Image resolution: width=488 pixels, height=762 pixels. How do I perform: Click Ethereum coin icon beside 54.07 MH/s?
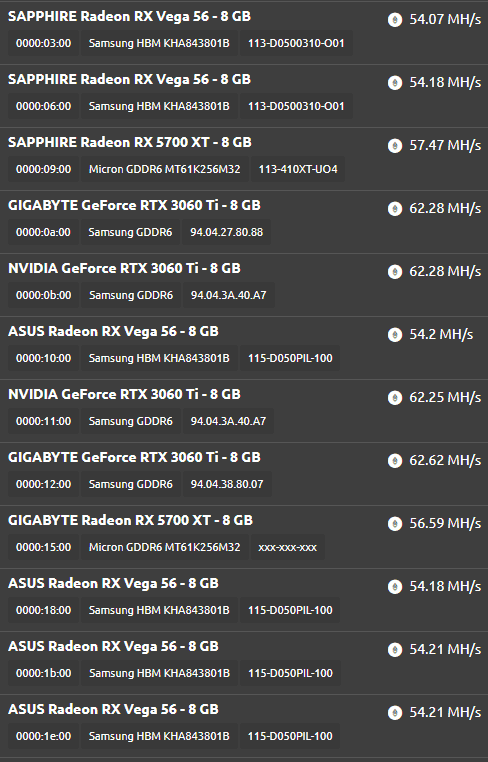pos(395,20)
